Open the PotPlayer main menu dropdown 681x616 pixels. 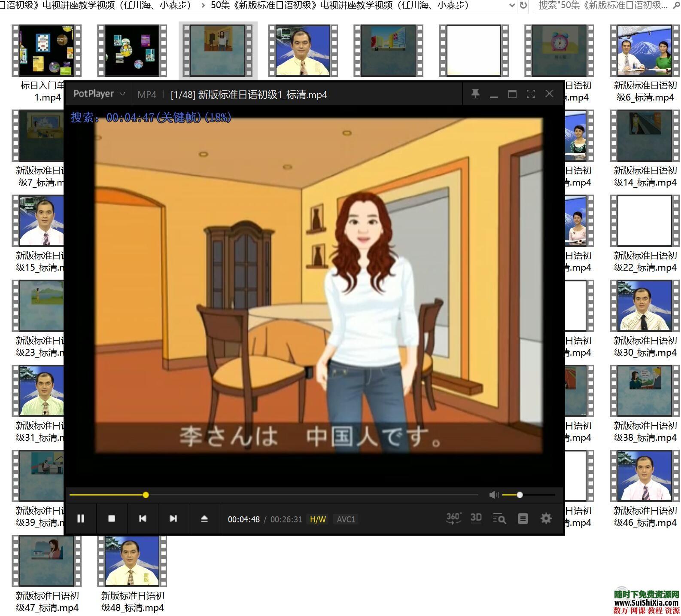[x=99, y=94]
